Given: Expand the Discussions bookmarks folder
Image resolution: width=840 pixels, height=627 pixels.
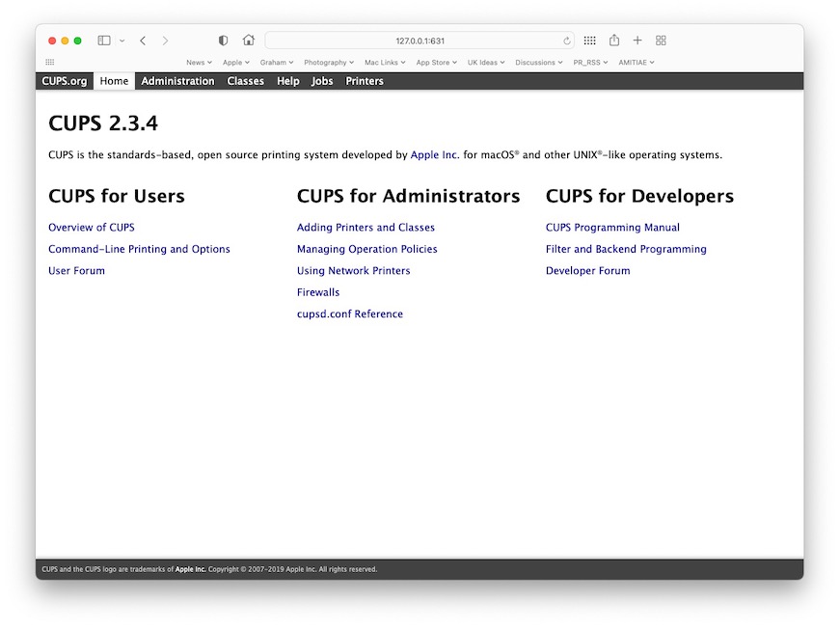Looking at the screenshot, I should point(539,63).
